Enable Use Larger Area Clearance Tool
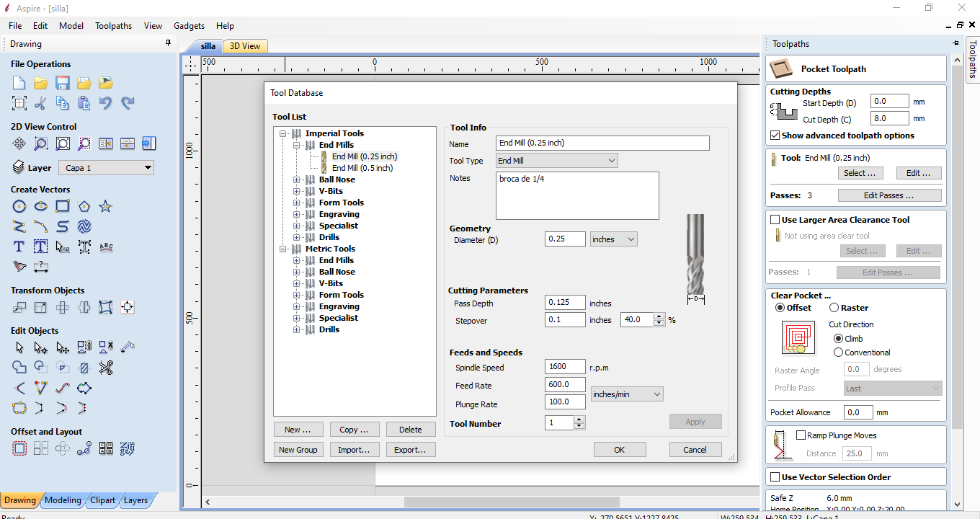The width and height of the screenshot is (980, 519). 775,220
